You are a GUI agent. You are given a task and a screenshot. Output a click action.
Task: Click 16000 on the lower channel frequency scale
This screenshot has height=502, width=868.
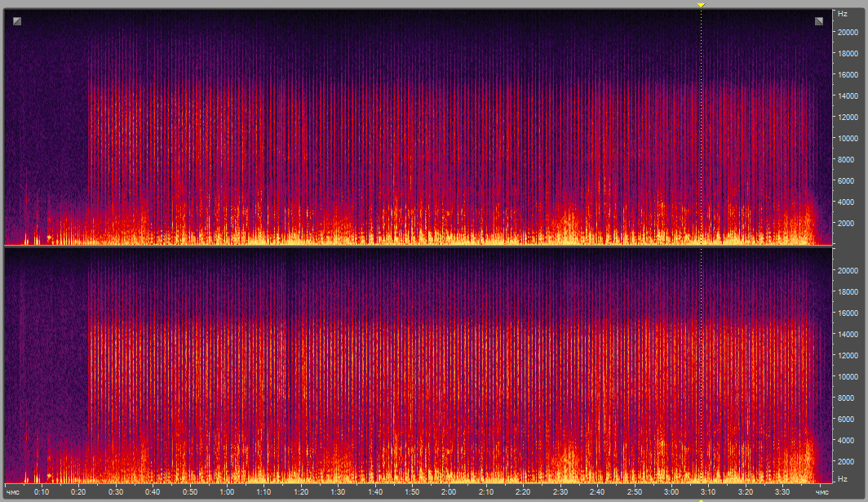[x=847, y=313]
